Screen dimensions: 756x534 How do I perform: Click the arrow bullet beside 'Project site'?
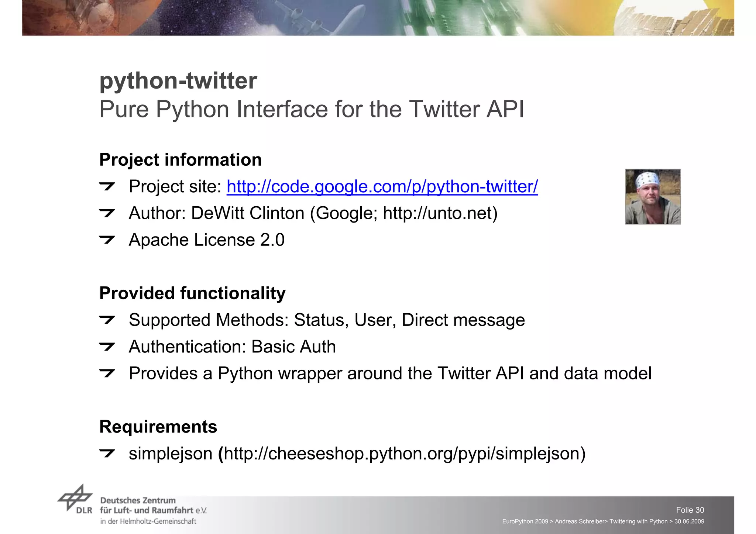(107, 186)
